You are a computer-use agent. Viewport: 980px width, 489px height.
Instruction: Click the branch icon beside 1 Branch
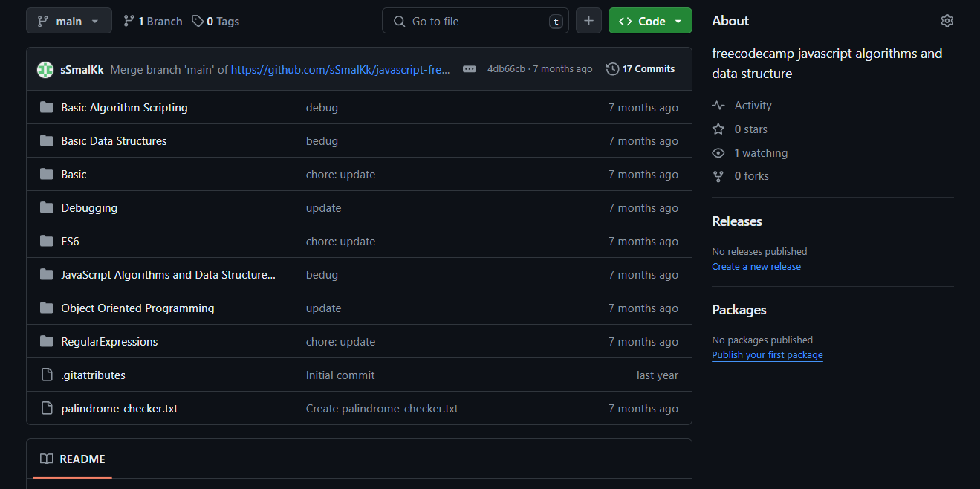(x=129, y=22)
